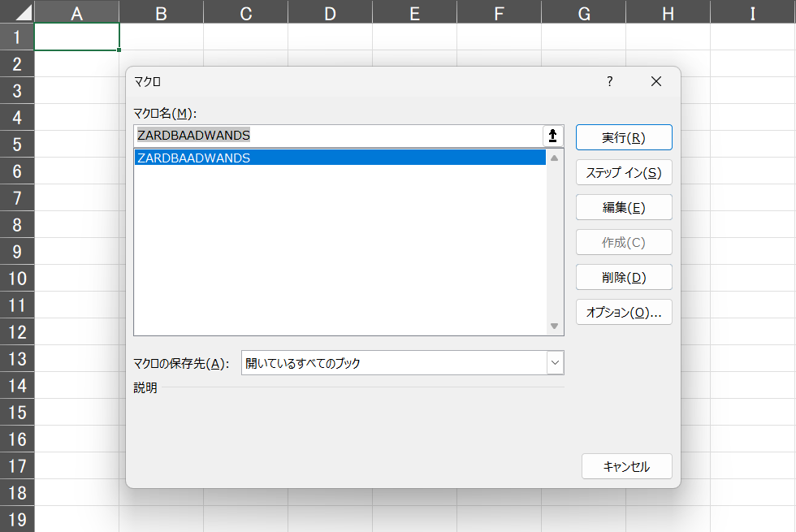Viewport: 796px width, 532px height.
Task: Click the 実行(R) run button
Action: coord(624,137)
